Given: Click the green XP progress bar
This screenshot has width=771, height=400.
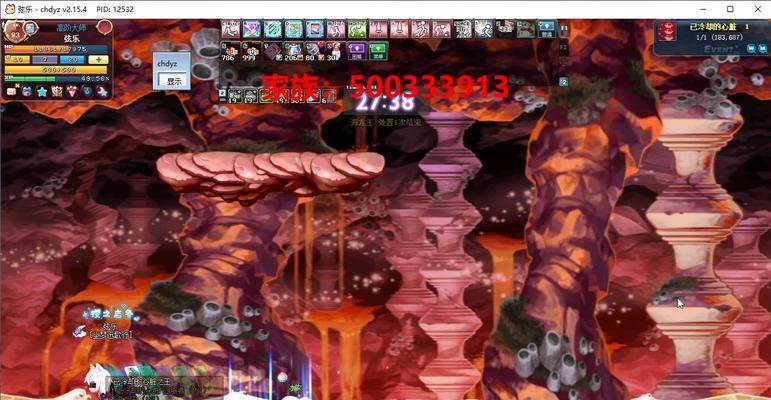Looking at the screenshot, I should [56, 79].
